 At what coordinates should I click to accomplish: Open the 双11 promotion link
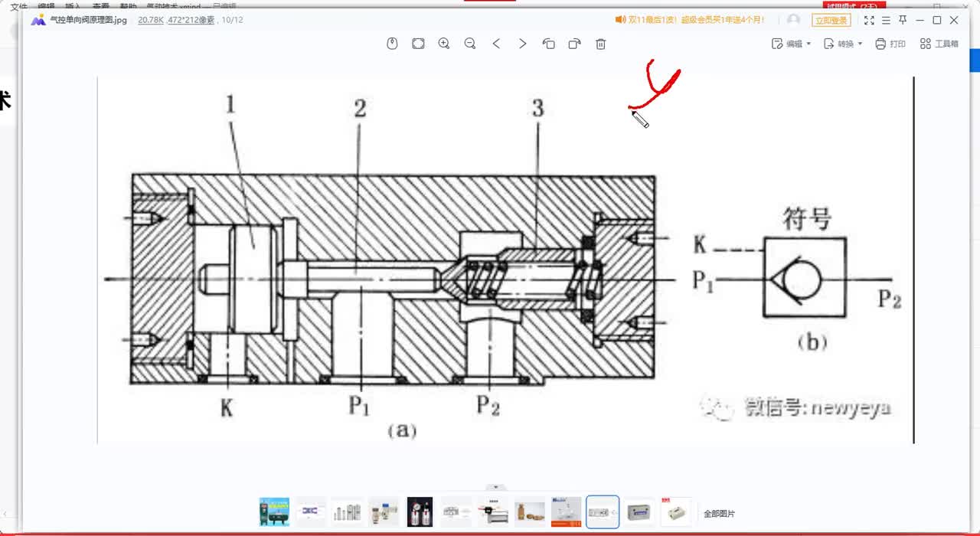tap(690, 20)
